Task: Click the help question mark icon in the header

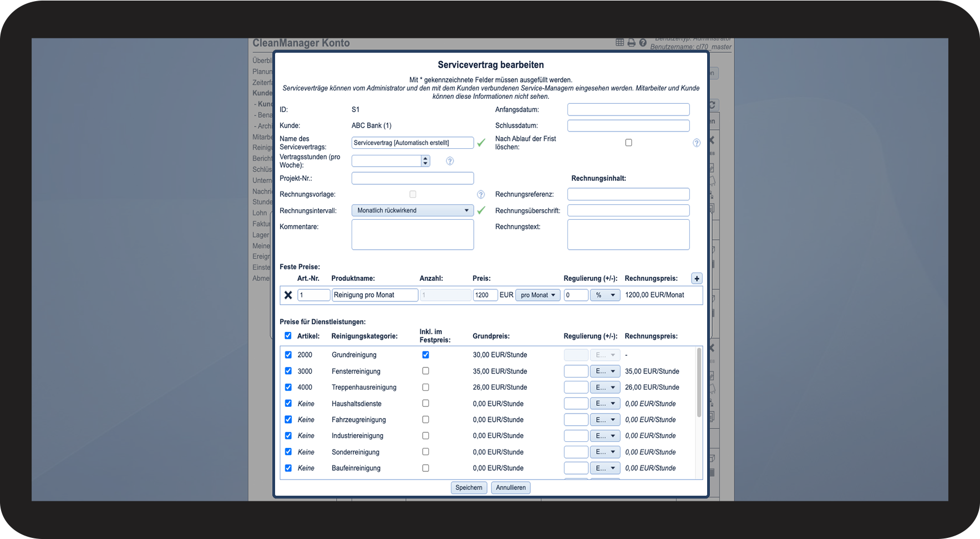Action: point(643,43)
